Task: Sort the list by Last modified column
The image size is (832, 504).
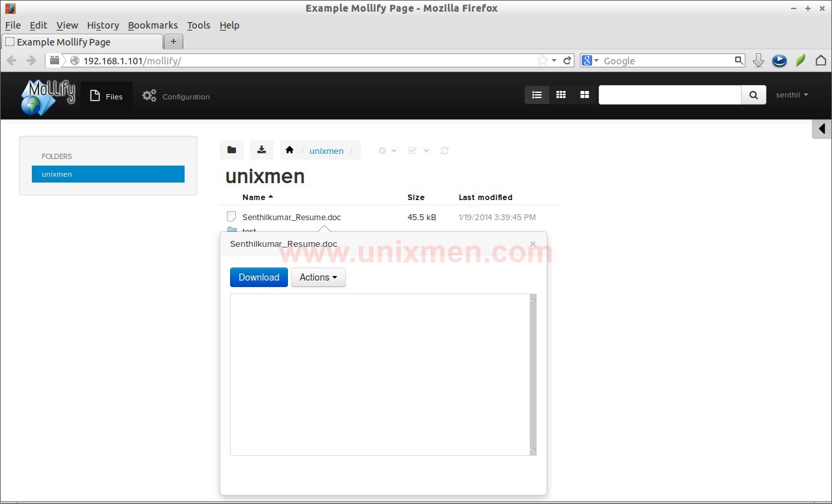Action: coord(486,197)
